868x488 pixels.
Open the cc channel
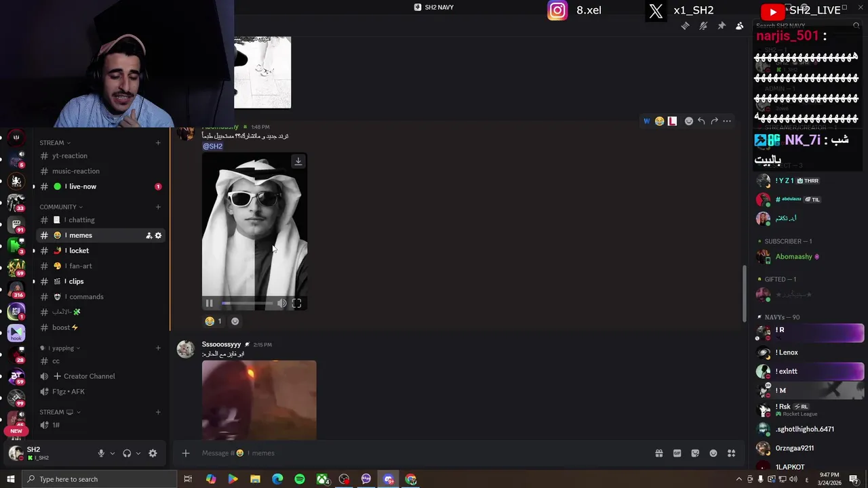pyautogui.click(x=100, y=361)
